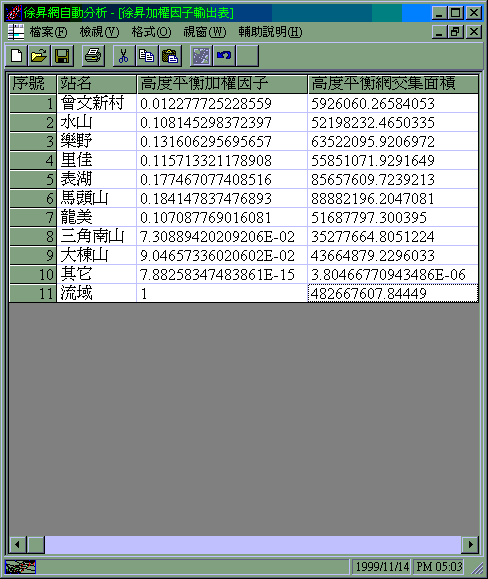Select the cell containing 482667607.84449
This screenshot has height=579, width=488.
[x=393, y=294]
